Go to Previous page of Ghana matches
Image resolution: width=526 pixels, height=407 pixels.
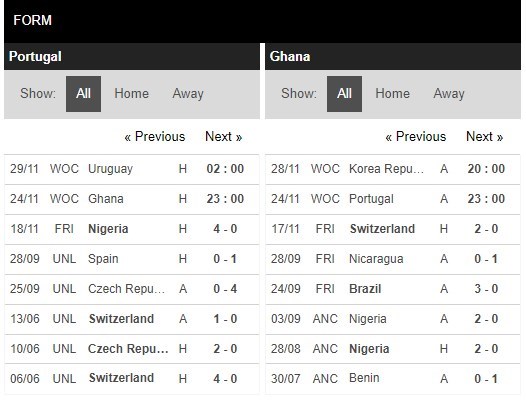[416, 137]
